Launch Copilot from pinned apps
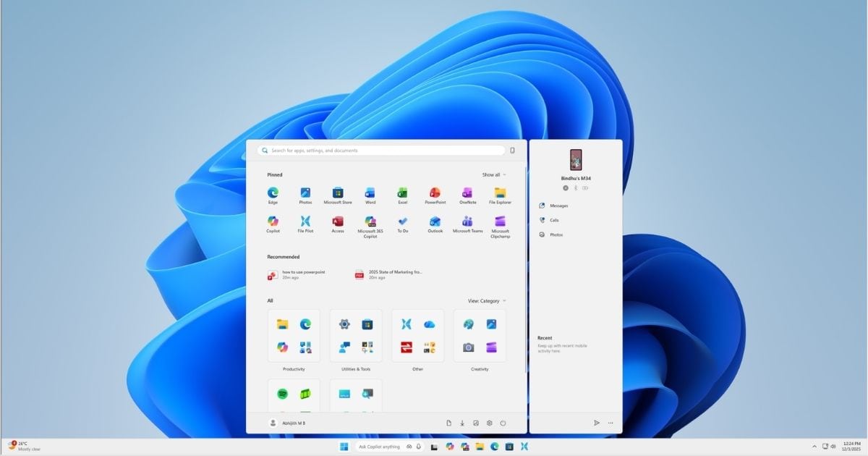Image resolution: width=868 pixels, height=456 pixels. pyautogui.click(x=273, y=224)
